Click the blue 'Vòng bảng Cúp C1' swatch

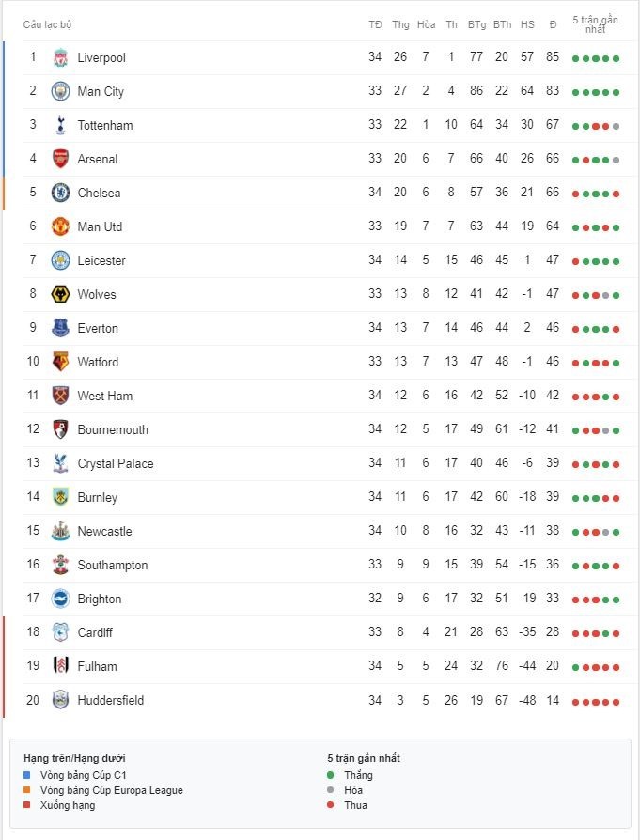coord(27,774)
